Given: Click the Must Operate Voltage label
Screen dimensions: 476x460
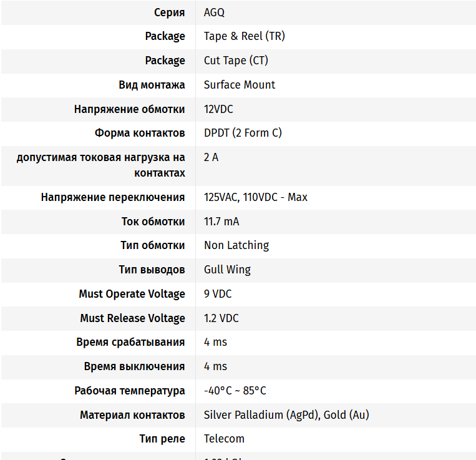Looking at the screenshot, I should click(x=132, y=294).
